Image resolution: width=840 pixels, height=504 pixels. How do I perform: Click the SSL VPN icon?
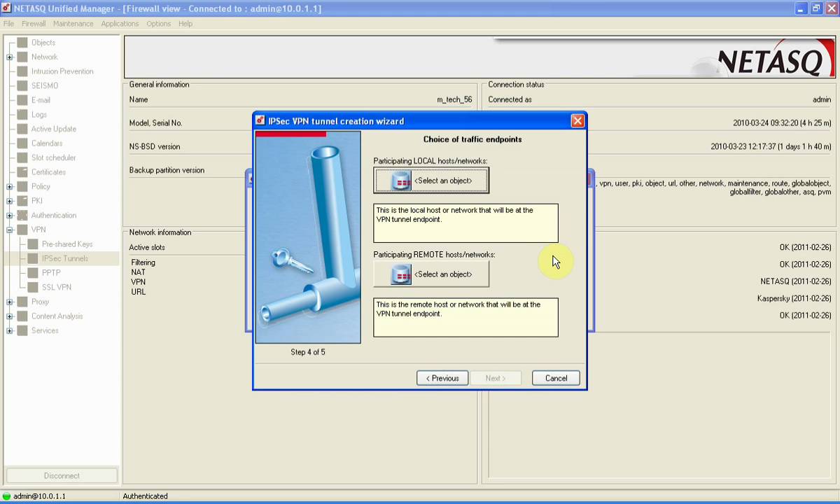(x=33, y=288)
